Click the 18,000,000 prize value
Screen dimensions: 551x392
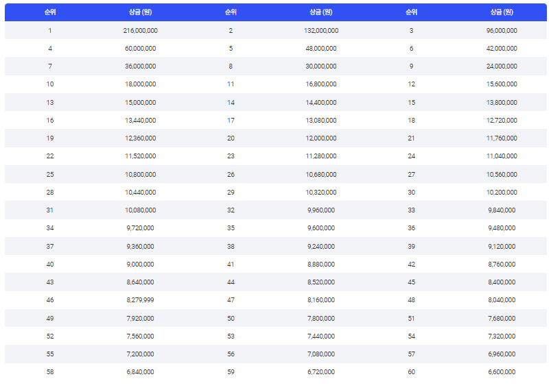point(140,84)
